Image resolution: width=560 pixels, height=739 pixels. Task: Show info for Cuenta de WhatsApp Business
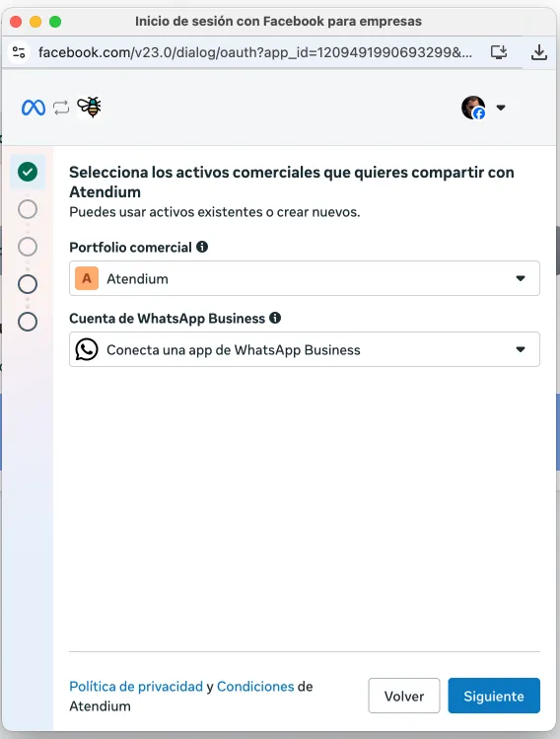coord(275,318)
